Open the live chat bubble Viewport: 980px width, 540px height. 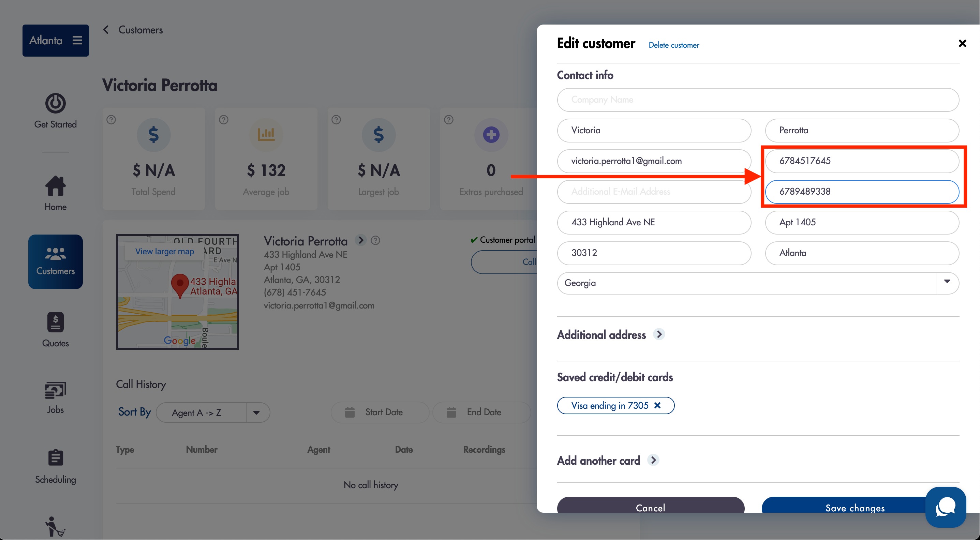click(x=945, y=507)
